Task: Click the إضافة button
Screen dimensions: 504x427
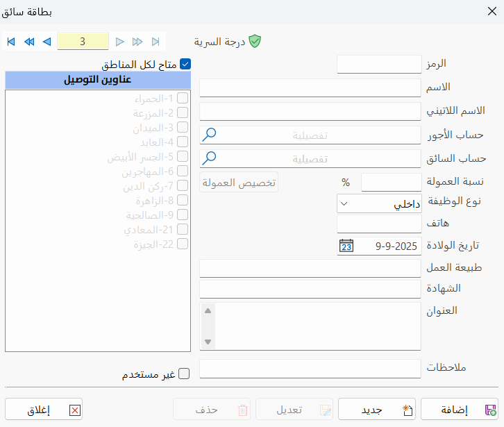Action: pos(460,410)
